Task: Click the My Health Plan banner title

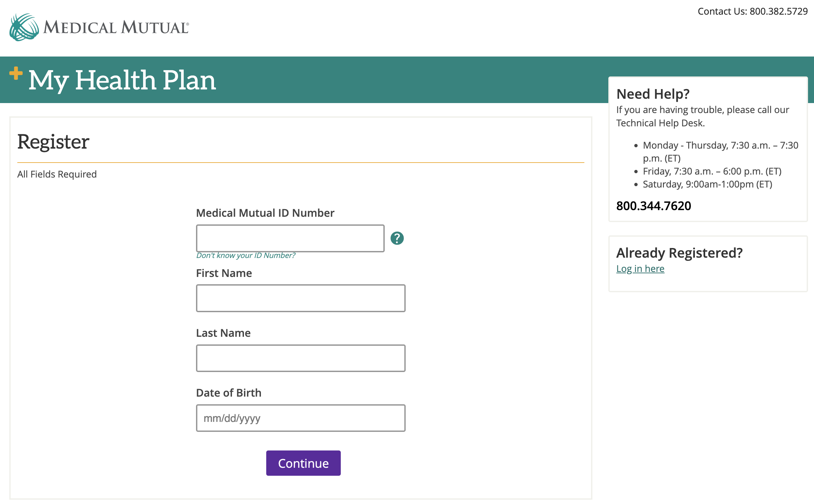Action: pyautogui.click(x=122, y=80)
